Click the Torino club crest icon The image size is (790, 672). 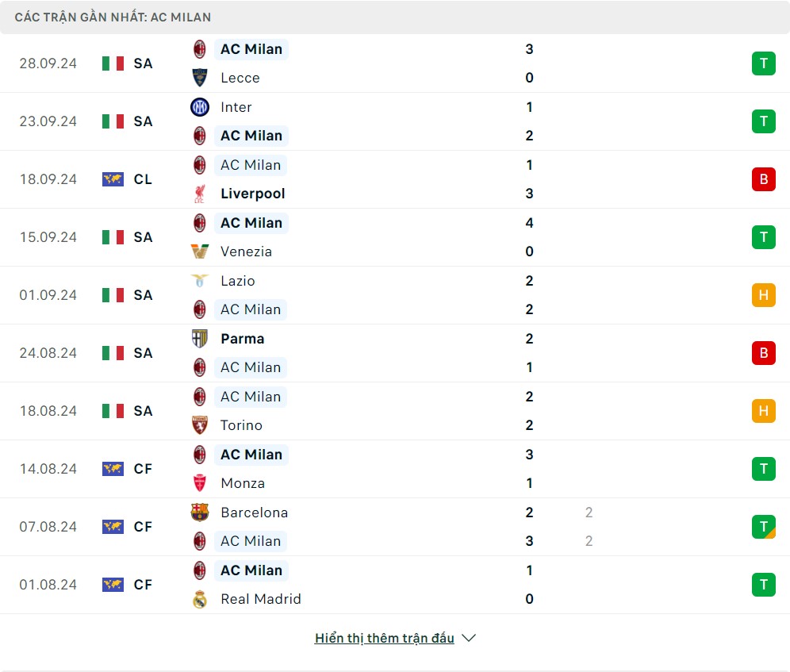coord(200,425)
